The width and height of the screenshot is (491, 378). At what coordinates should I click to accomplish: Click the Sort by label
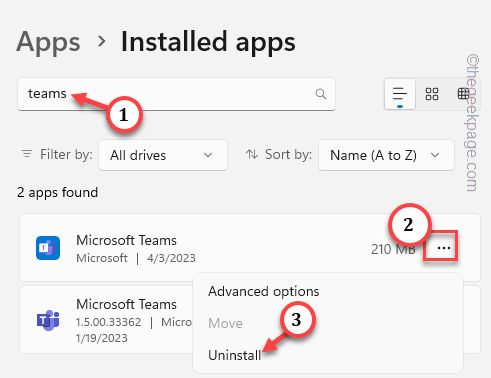(288, 155)
